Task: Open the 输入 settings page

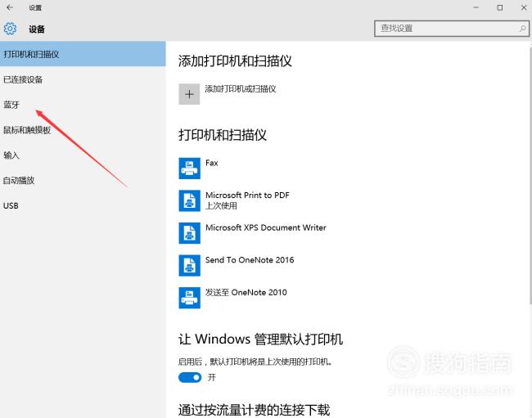Action: 83,155
